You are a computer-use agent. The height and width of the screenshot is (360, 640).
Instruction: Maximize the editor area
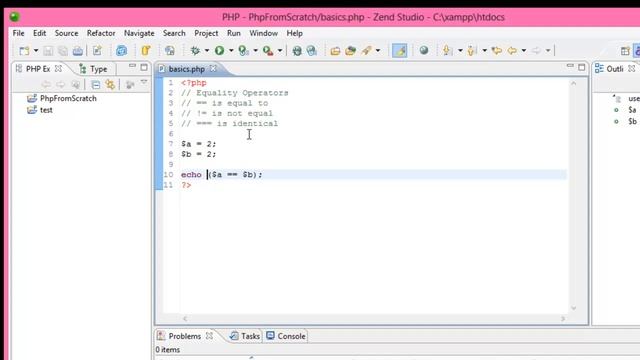pyautogui.click(x=582, y=67)
